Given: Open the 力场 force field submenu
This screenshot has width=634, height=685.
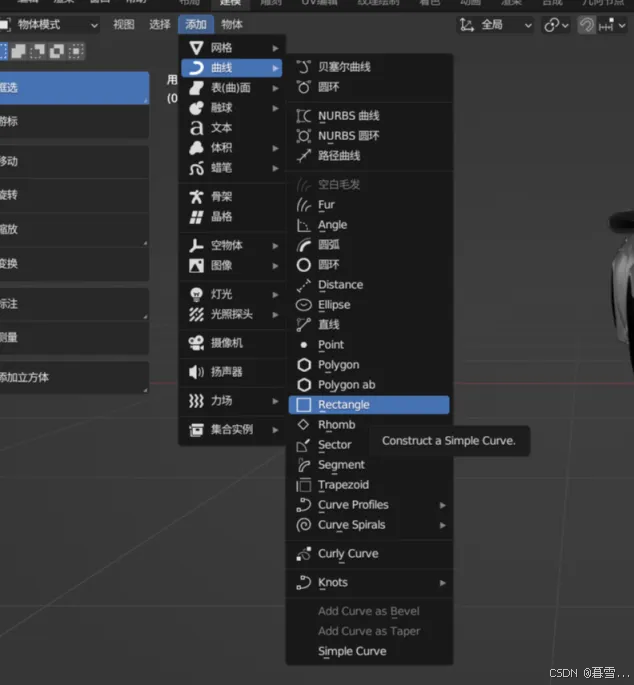Looking at the screenshot, I should (232, 401).
